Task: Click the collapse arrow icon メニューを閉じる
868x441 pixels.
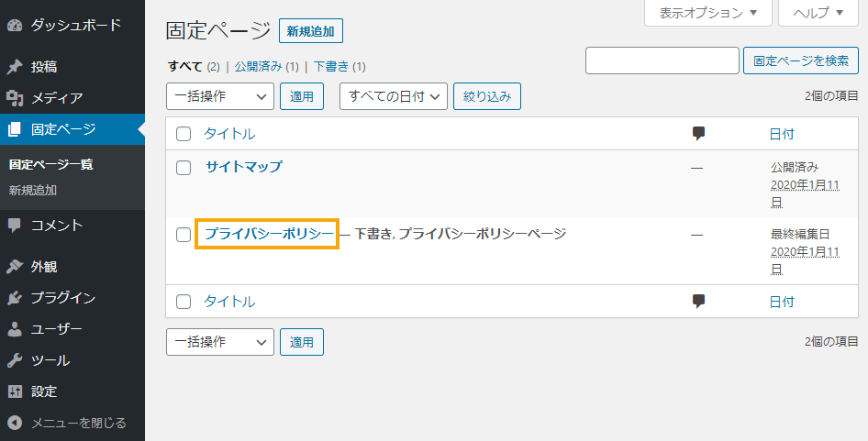Action: (15, 424)
